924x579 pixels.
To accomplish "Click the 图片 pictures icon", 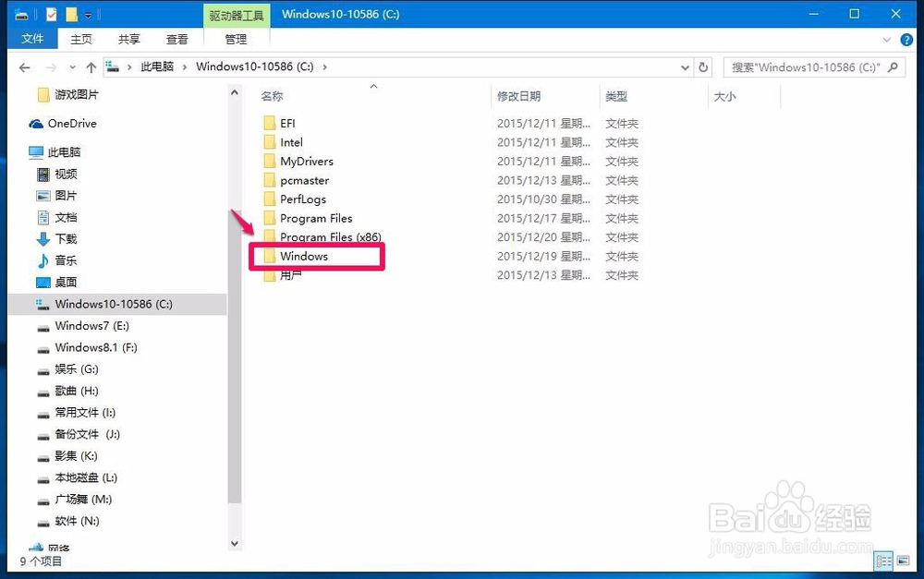I will tap(43, 196).
